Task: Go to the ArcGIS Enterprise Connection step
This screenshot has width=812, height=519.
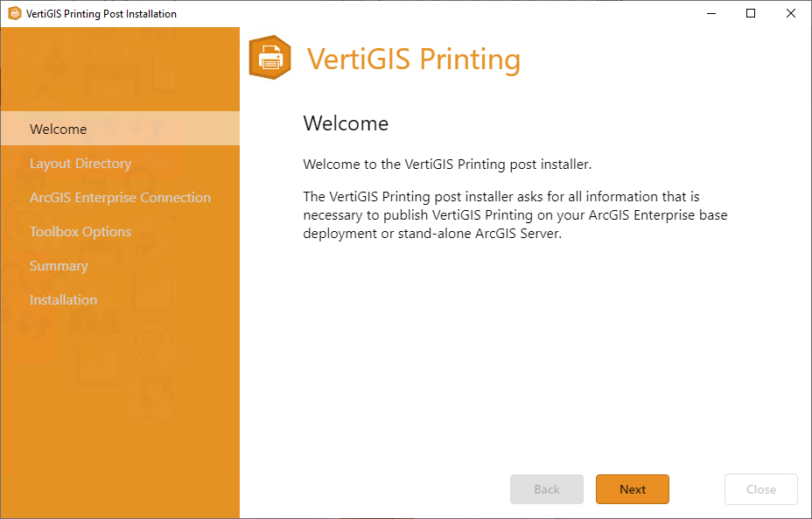Action: (x=120, y=197)
